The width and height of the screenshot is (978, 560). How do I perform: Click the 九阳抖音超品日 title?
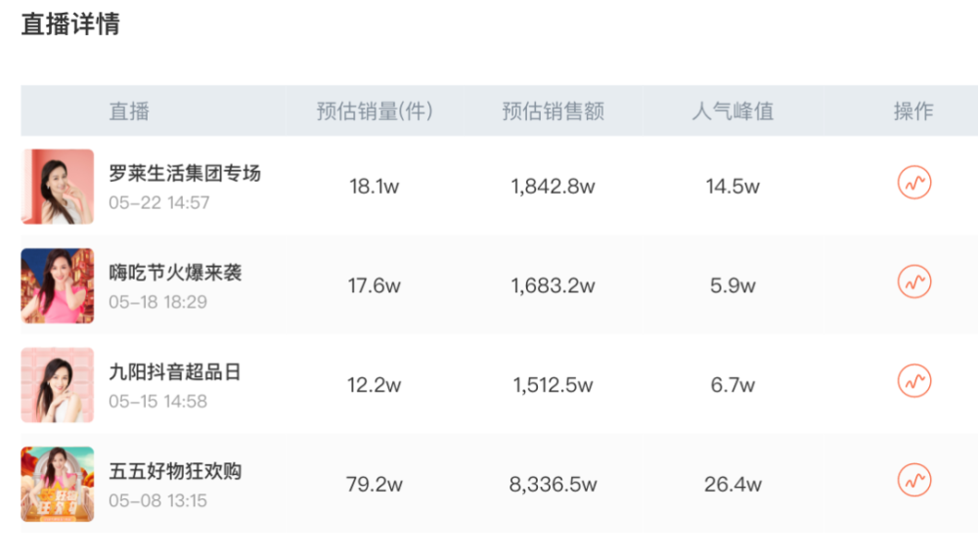click(175, 371)
